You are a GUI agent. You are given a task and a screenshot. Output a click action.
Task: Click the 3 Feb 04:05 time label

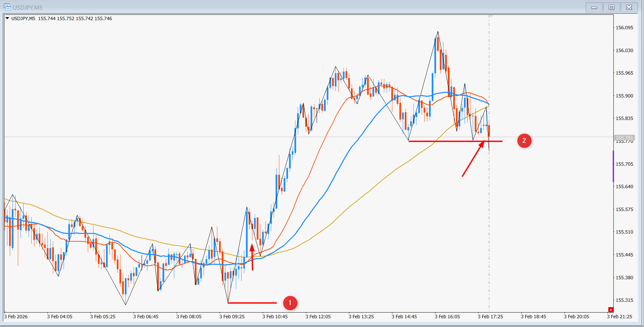pyautogui.click(x=60, y=317)
